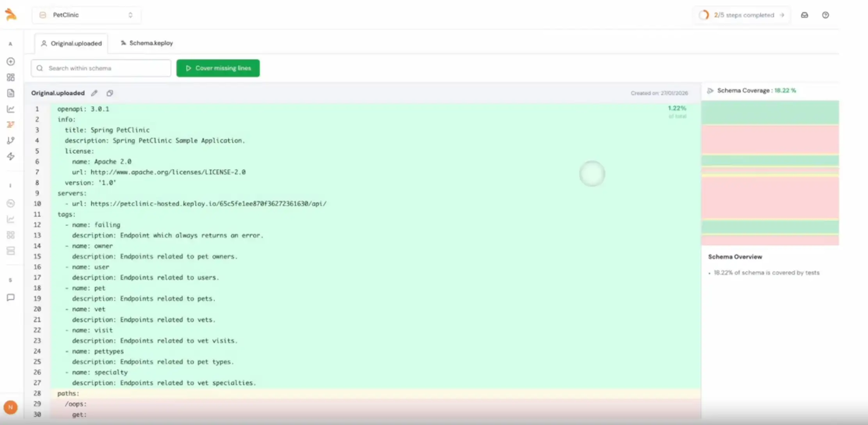The width and height of the screenshot is (868, 425).
Task: Click the help question mark icon
Action: (x=825, y=15)
